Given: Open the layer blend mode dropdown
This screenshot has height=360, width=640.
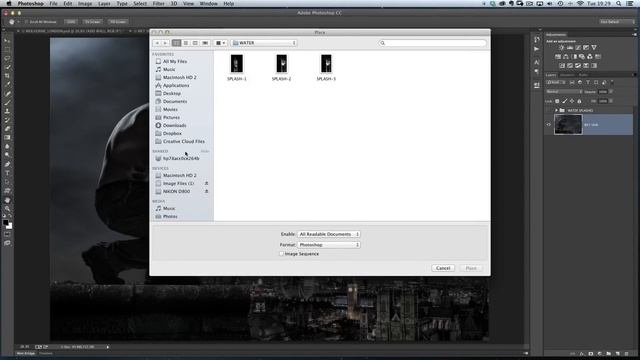Looking at the screenshot, I should click(564, 91).
